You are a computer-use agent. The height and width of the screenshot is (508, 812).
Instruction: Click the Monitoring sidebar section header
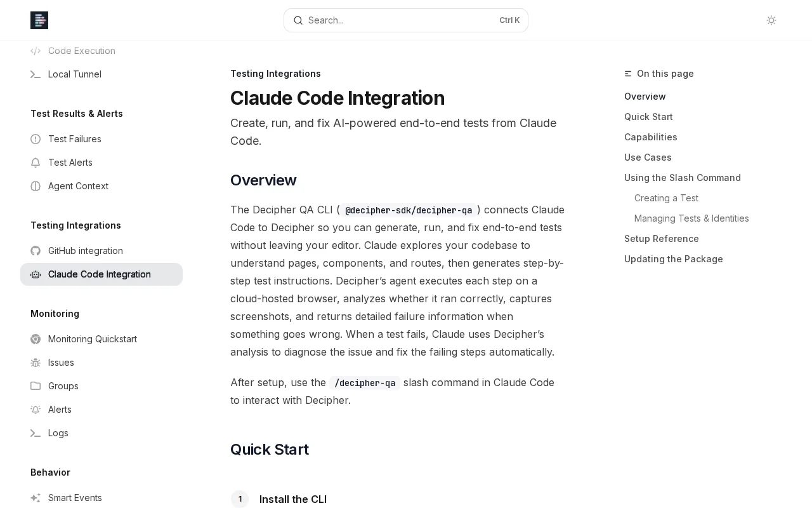pyautogui.click(x=55, y=314)
